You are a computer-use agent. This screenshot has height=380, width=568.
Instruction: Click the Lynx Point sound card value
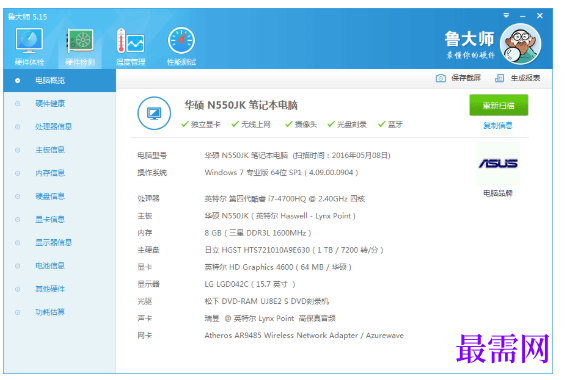270,319
